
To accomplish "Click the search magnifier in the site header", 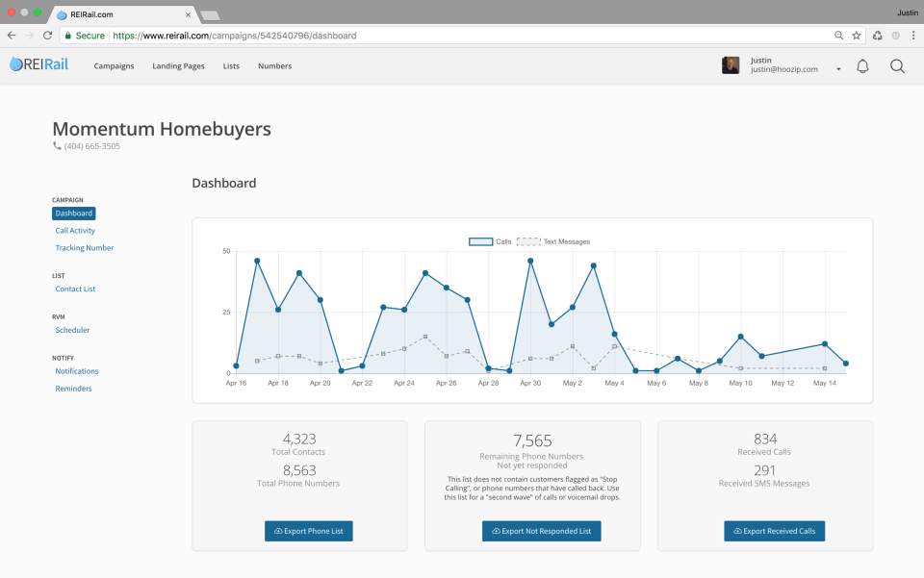I will pos(897,66).
